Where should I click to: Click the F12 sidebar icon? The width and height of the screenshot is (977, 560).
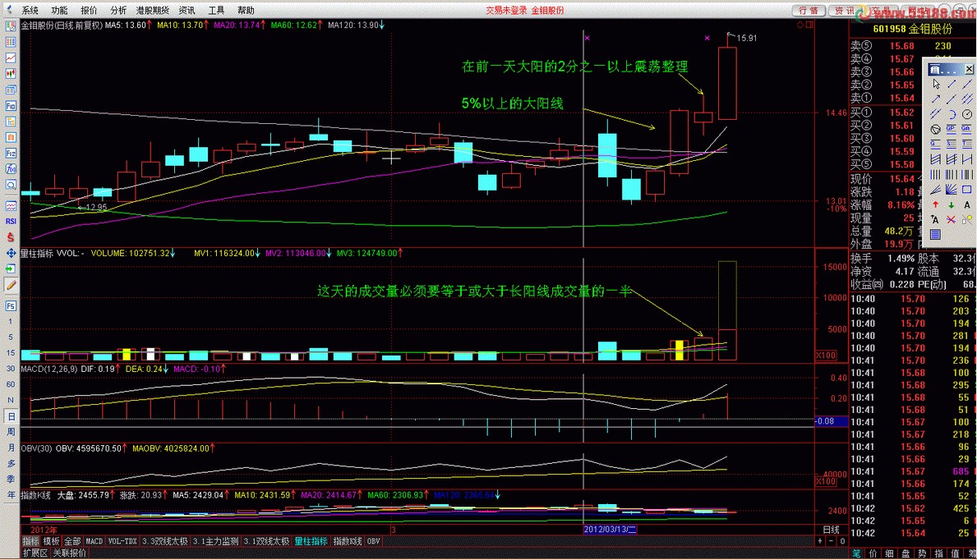point(11,154)
